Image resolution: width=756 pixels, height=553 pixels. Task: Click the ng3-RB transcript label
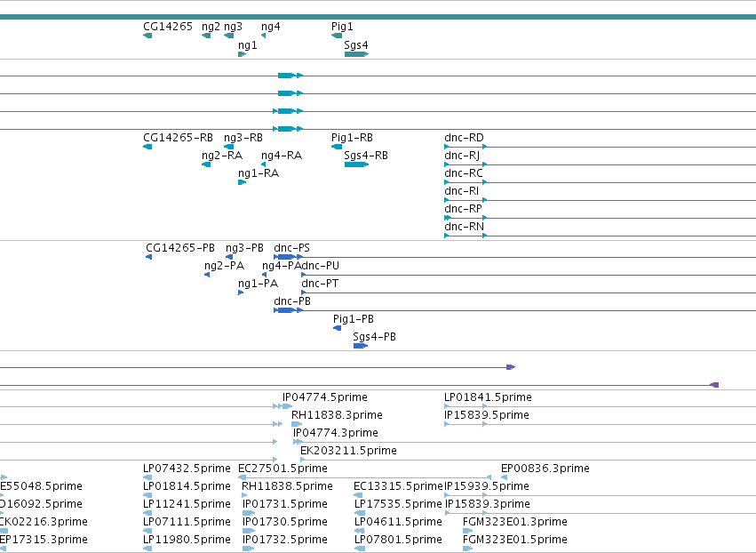click(x=243, y=138)
